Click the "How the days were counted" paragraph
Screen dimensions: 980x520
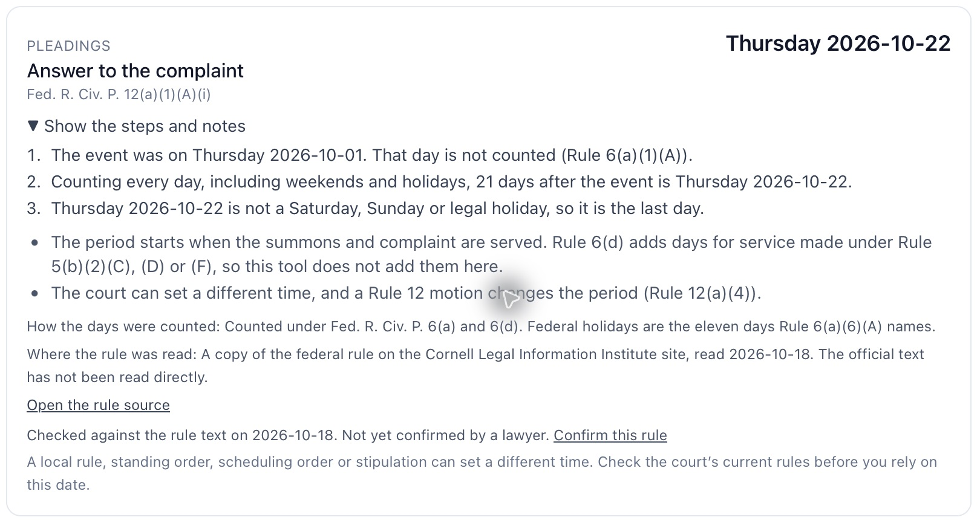[x=481, y=327]
